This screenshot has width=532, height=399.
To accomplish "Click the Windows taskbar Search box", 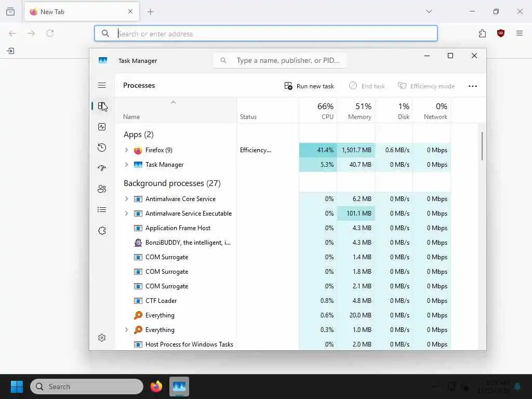I will [87, 387].
